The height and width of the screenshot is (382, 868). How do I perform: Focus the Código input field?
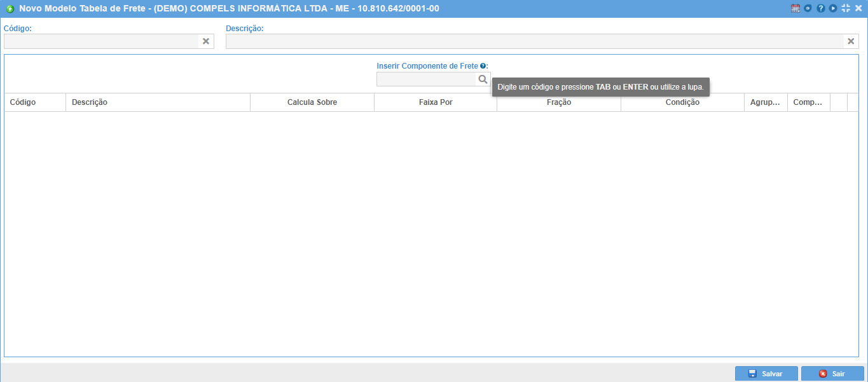tap(102, 41)
